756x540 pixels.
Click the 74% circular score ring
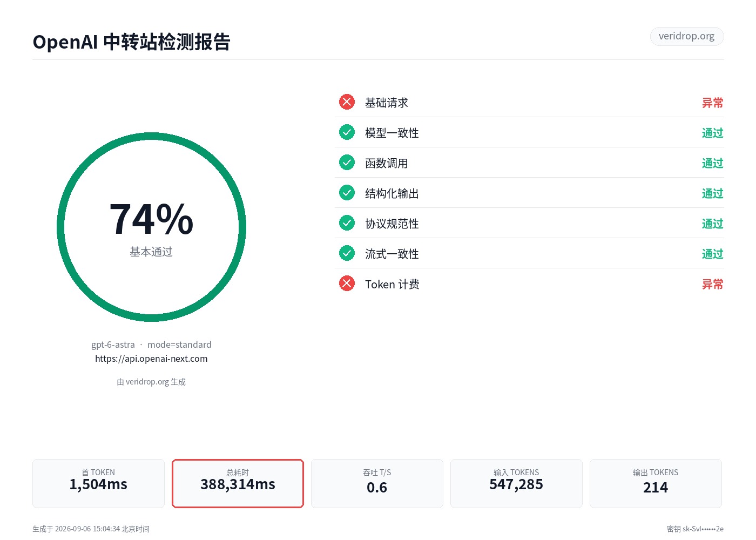tap(151, 227)
